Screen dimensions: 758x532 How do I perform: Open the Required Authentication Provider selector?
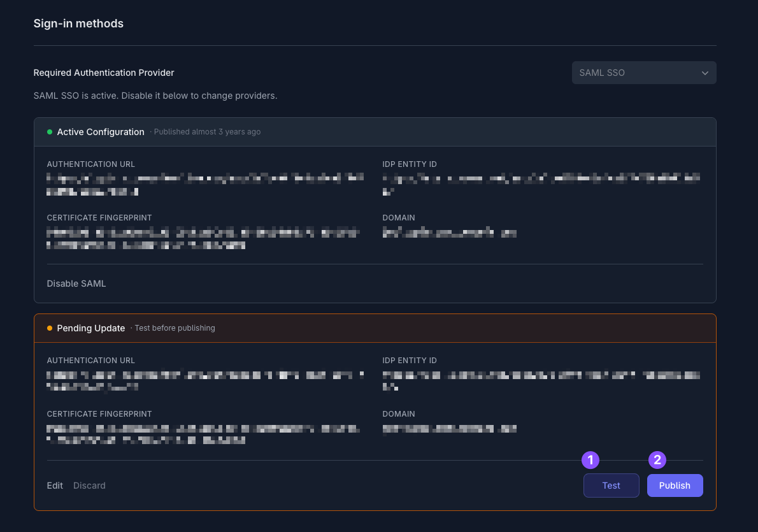coord(643,73)
